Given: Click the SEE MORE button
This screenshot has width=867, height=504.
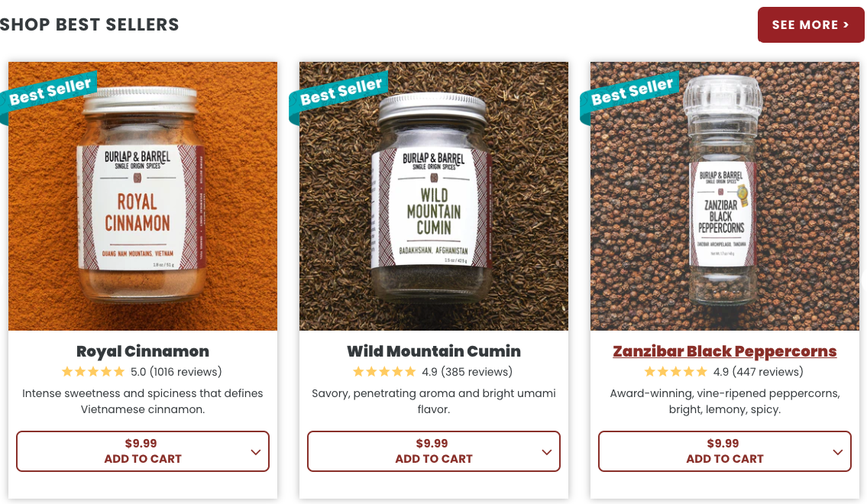Looking at the screenshot, I should tap(810, 25).
